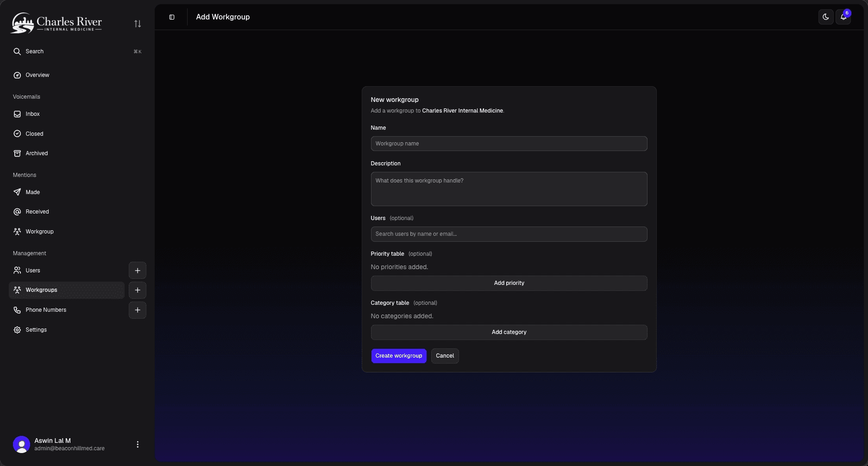Select Inbox in the sidebar
The image size is (868, 466).
pyautogui.click(x=33, y=114)
